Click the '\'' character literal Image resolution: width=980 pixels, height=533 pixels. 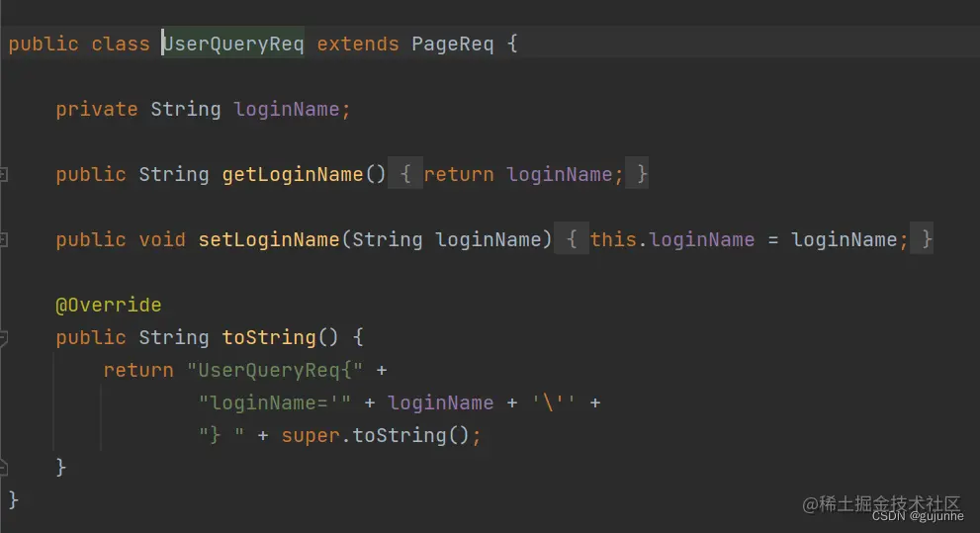click(x=553, y=402)
